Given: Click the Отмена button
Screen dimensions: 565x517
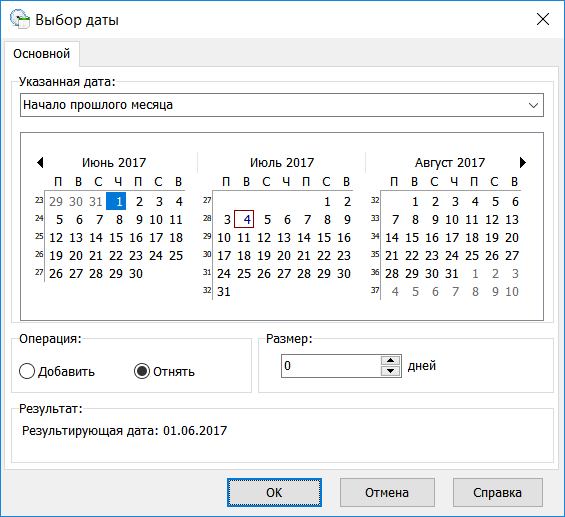Looking at the screenshot, I should [387, 493].
